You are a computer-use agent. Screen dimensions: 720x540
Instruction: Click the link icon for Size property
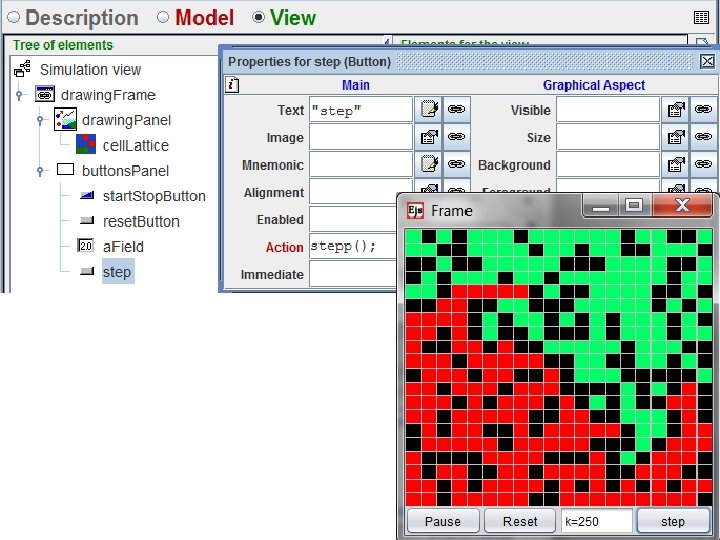pyautogui.click(x=703, y=137)
